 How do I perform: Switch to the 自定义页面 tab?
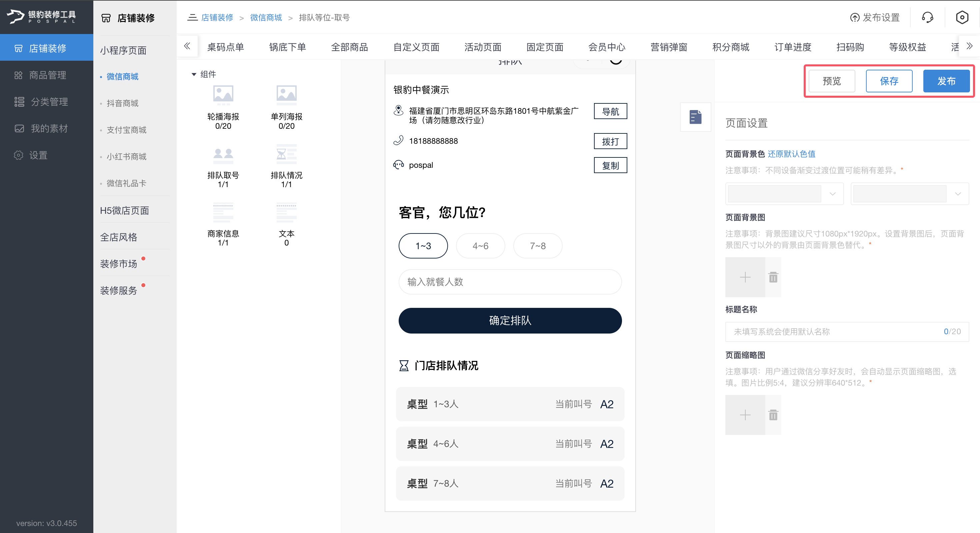point(416,47)
